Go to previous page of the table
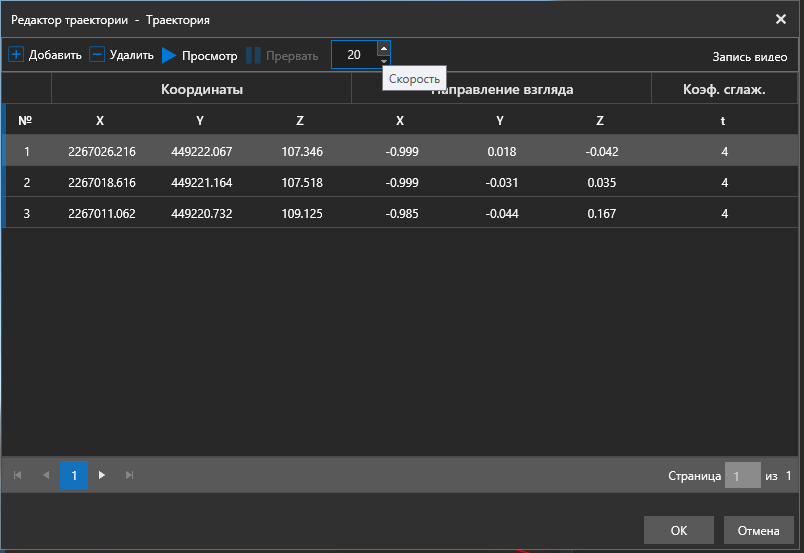This screenshot has height=553, width=804. [x=45, y=475]
